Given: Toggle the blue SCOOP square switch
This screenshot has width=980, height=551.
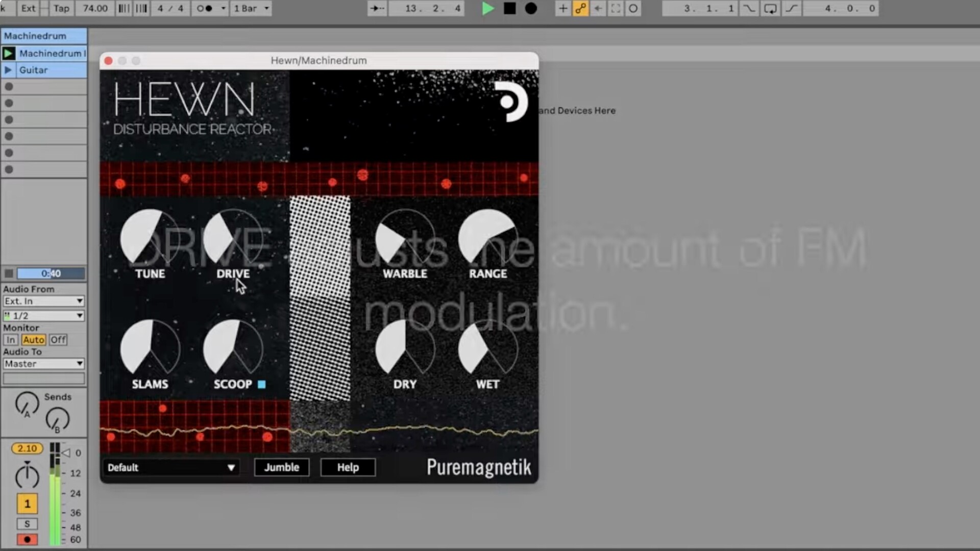Looking at the screenshot, I should (262, 385).
